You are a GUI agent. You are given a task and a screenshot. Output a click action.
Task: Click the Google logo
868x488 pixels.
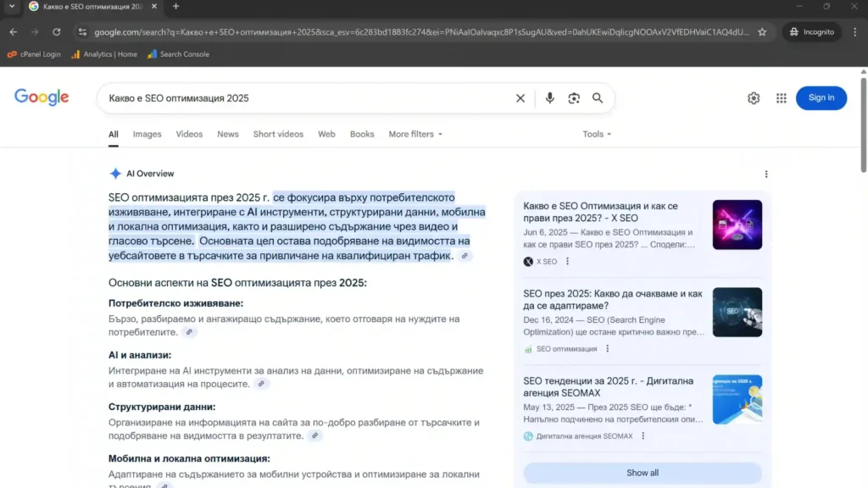click(42, 97)
